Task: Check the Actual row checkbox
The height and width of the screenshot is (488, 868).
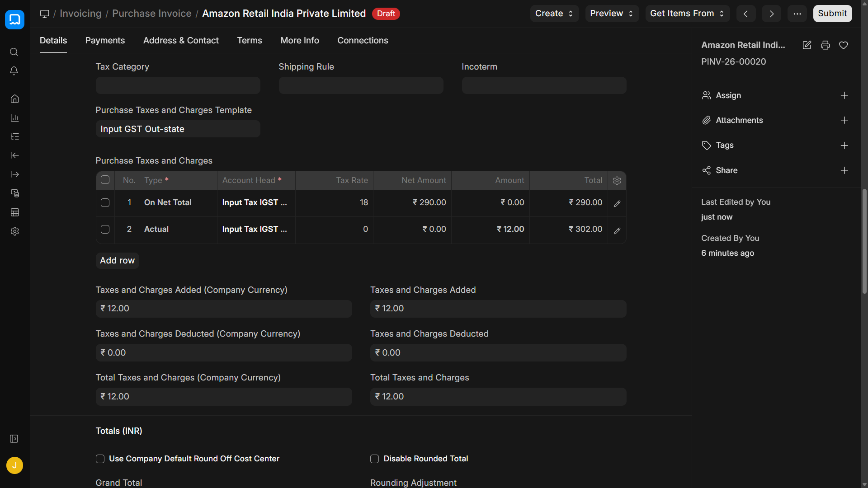Action: 105,230
